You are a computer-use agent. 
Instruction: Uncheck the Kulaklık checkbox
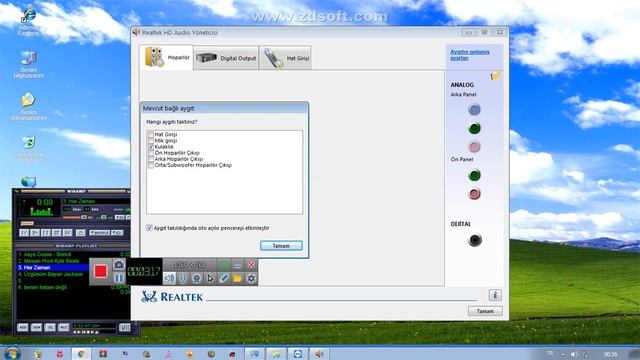[x=151, y=147]
